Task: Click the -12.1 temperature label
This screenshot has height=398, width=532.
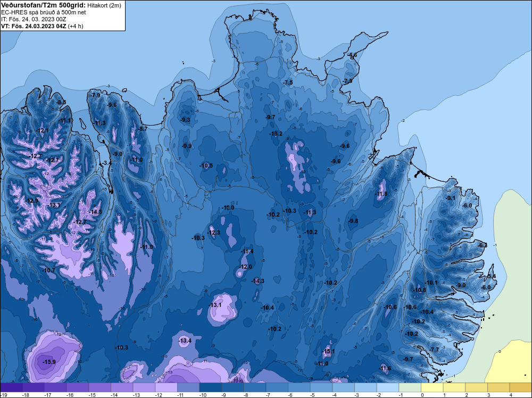Action: pyautogui.click(x=43, y=131)
